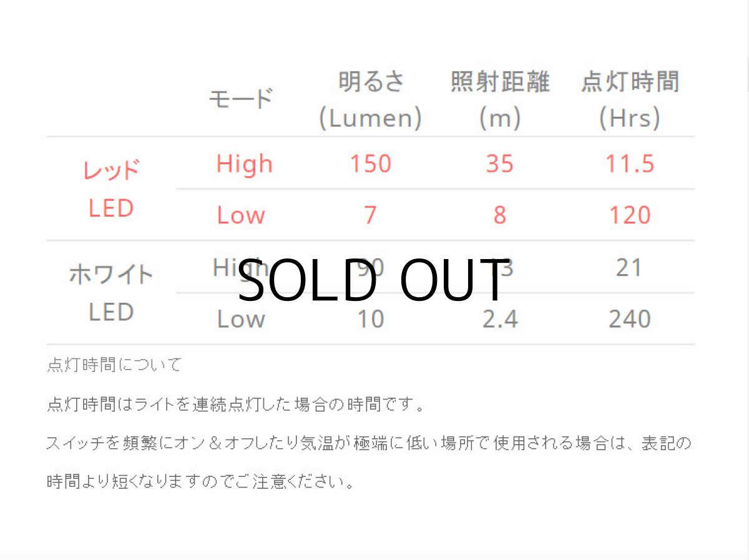Click the 点灯時間について heading
Image resolution: width=749 pixels, height=560 pixels.
point(114,365)
